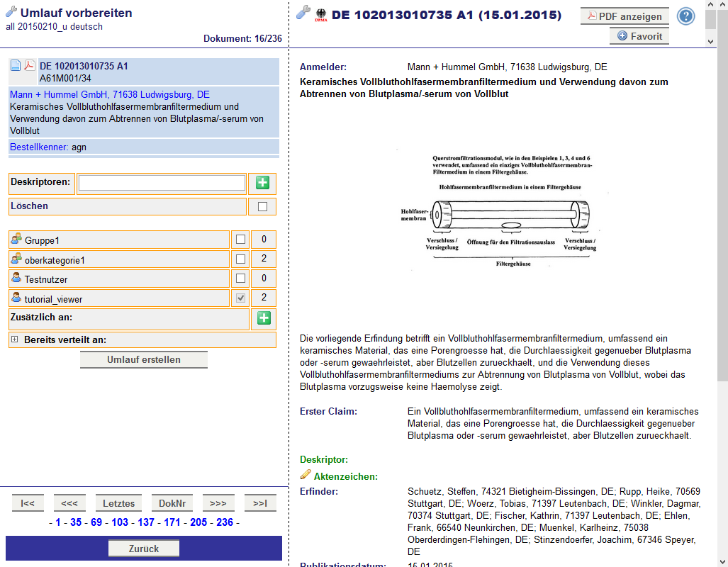Click the group icon beside Gruppe1
The image size is (728, 567).
[17, 239]
